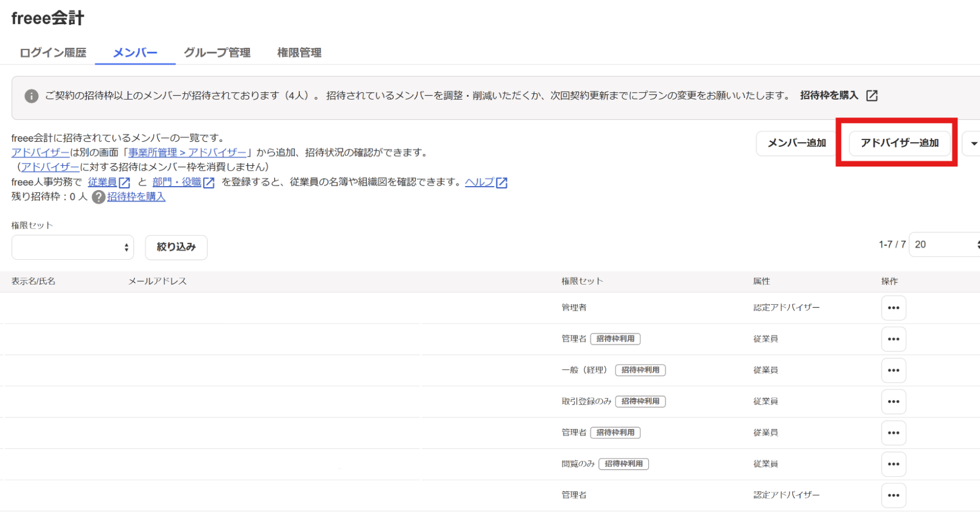
Task: Open actions menu for last 認定アドバイザー row
Action: 894,495
